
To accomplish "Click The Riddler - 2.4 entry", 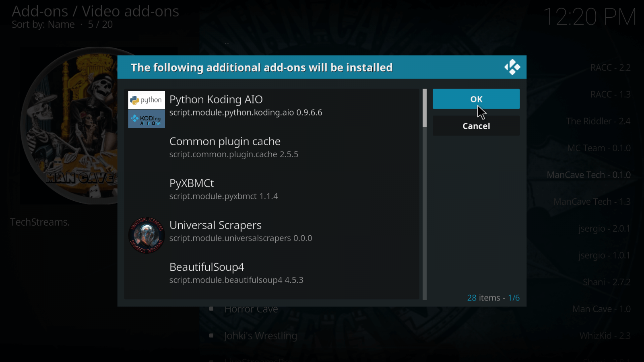I will coord(598,121).
